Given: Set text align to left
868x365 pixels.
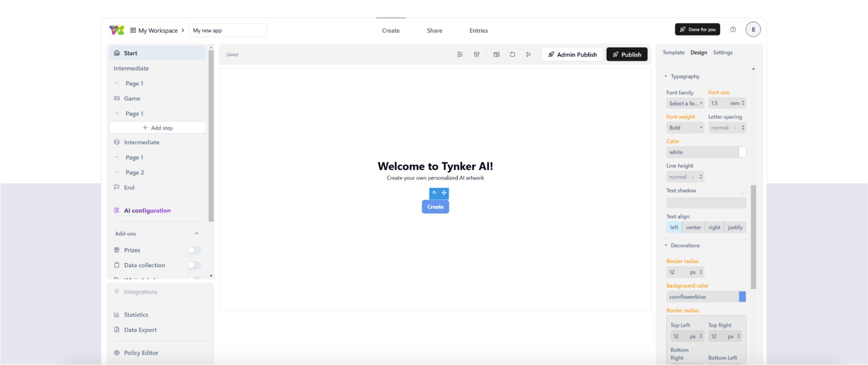Looking at the screenshot, I should pyautogui.click(x=674, y=227).
